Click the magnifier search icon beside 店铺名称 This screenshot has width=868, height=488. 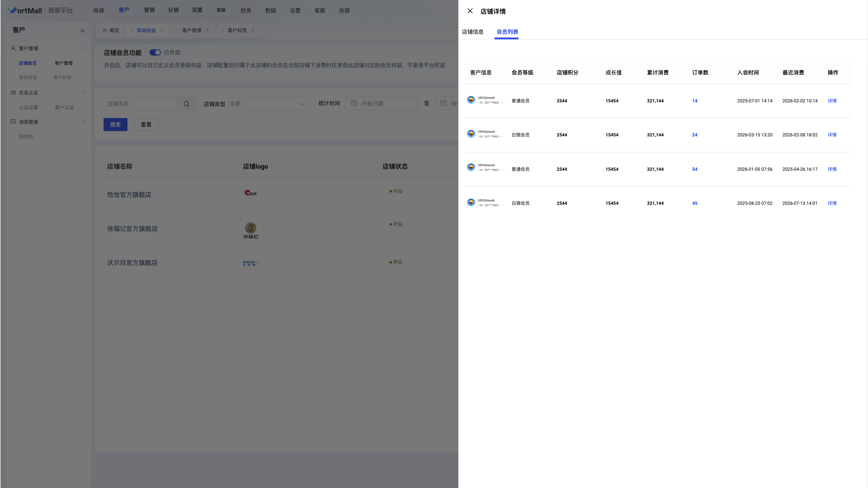186,104
